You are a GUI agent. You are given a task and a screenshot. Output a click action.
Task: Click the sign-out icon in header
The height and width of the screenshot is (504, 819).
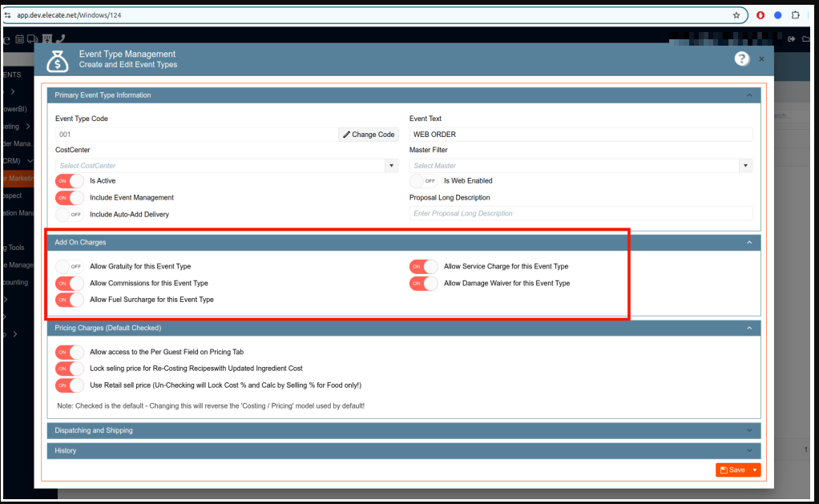pos(792,38)
